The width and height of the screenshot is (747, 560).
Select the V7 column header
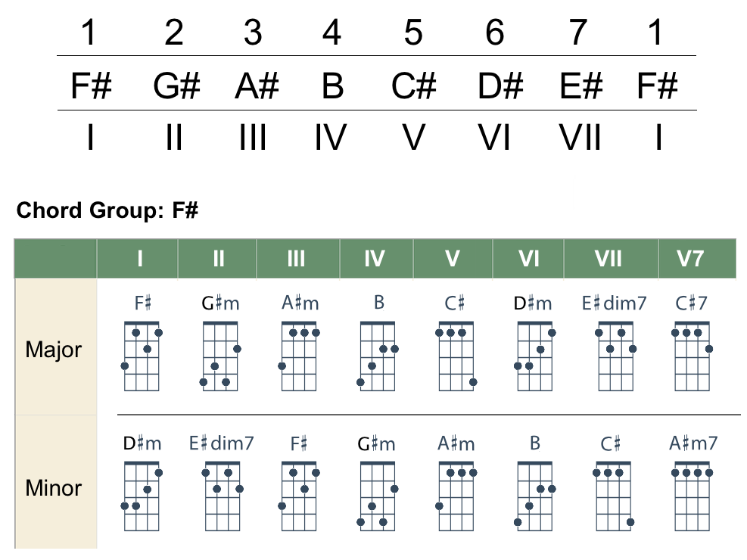[x=690, y=259]
